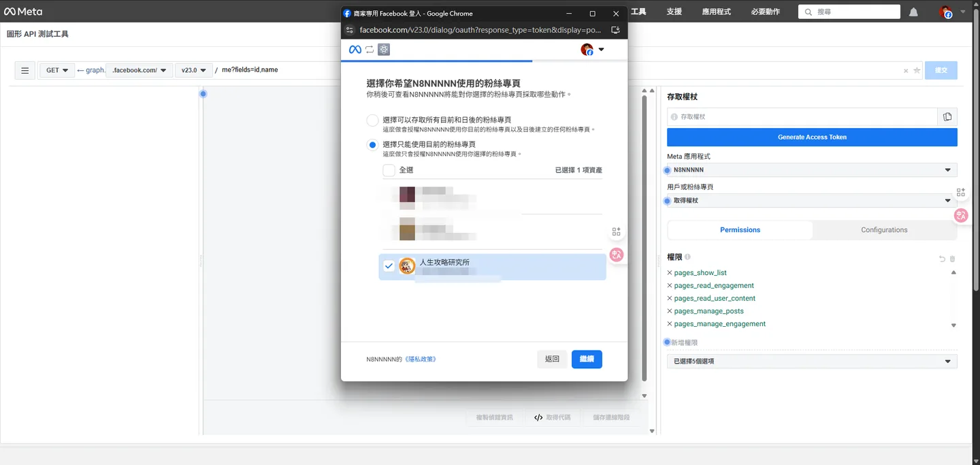This screenshot has height=465, width=980.
Task: Click the Meta logo in the page header
Action: click(x=23, y=12)
